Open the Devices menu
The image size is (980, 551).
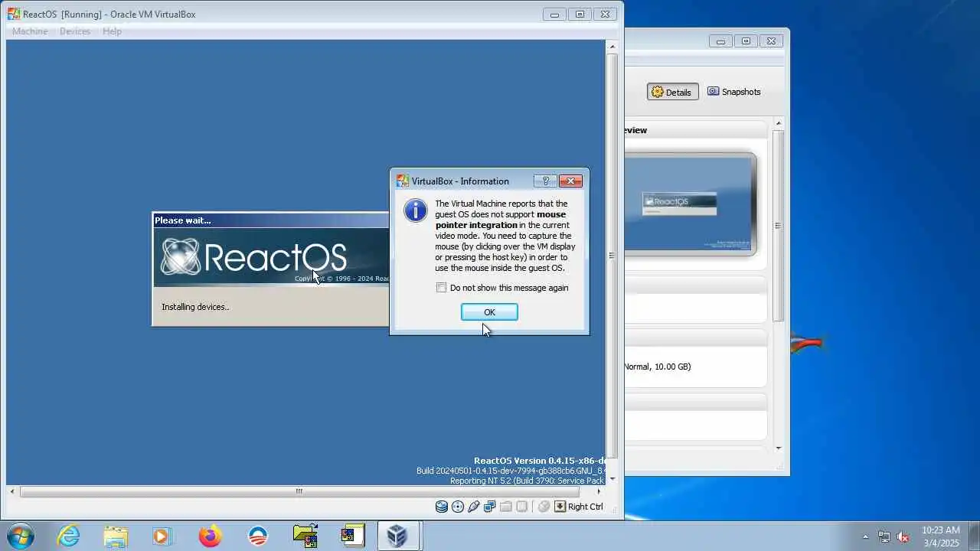tap(75, 31)
